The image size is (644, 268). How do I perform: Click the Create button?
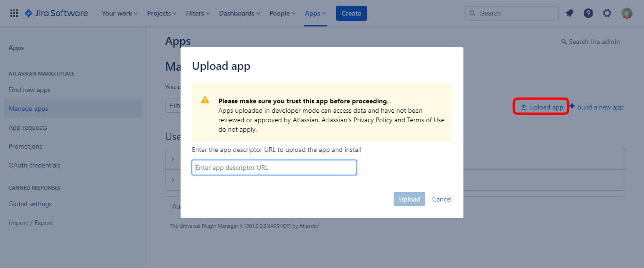pyautogui.click(x=351, y=13)
